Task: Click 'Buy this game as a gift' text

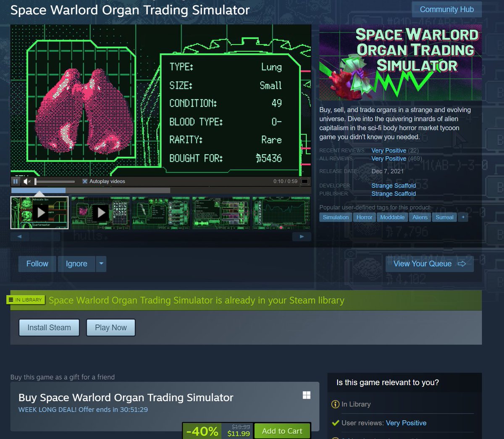Action: pos(63,377)
